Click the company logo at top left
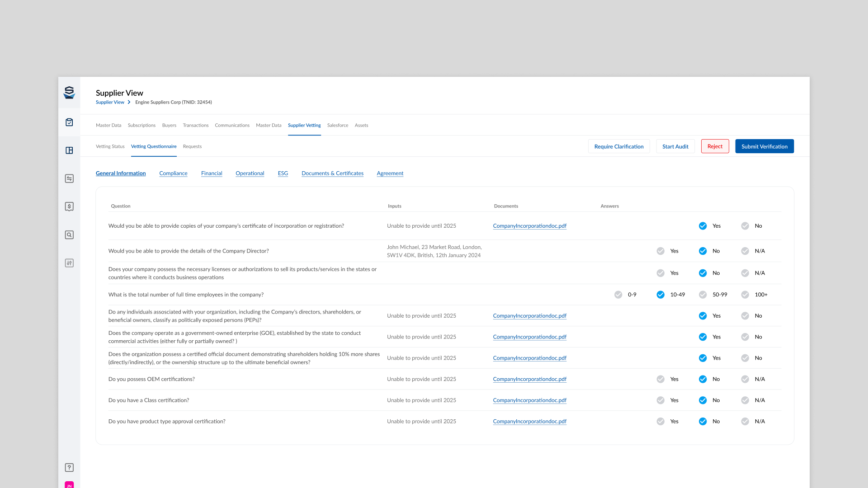The image size is (868, 488). (x=69, y=93)
